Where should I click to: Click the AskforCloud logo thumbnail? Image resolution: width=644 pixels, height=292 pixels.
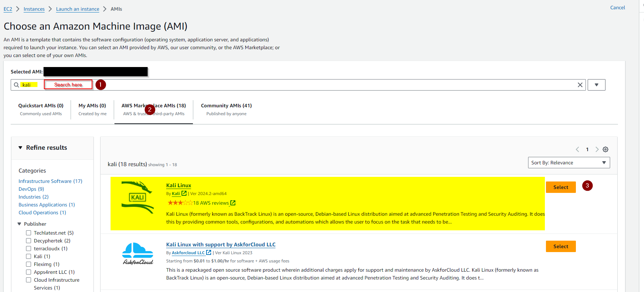tap(138, 253)
